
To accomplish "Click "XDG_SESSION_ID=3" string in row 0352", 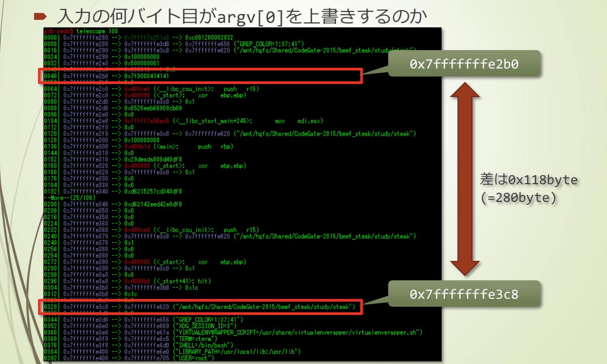I will pos(205,326).
